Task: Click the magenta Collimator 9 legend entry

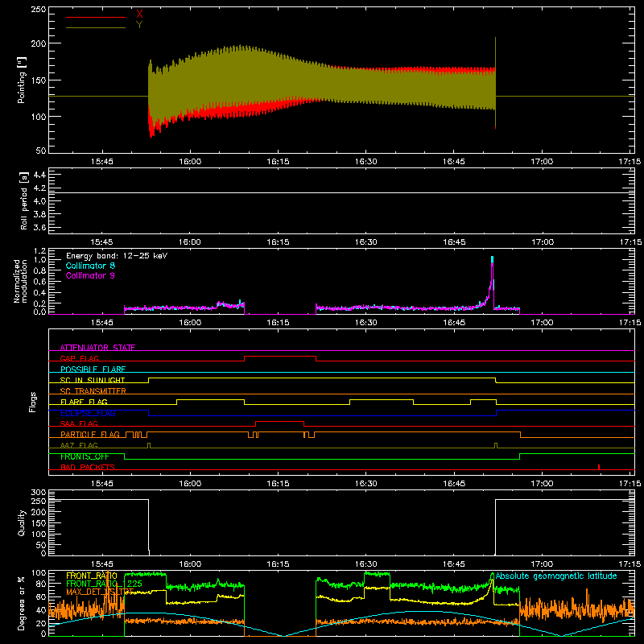Action: coord(90,275)
